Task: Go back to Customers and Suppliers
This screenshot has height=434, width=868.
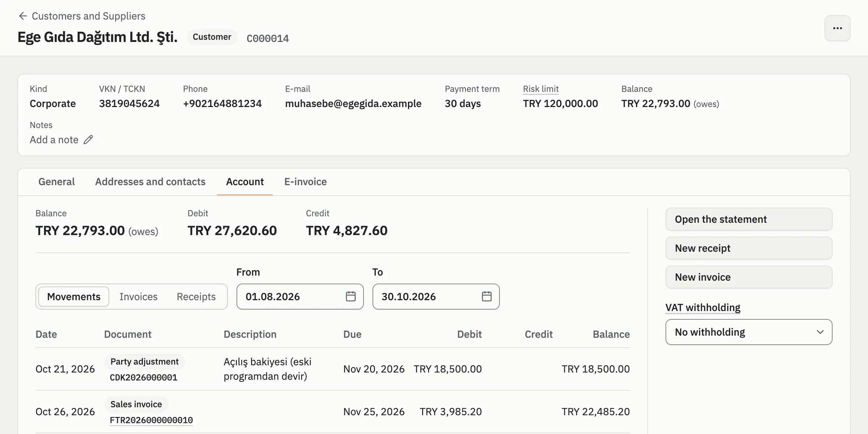Action: 89,16
